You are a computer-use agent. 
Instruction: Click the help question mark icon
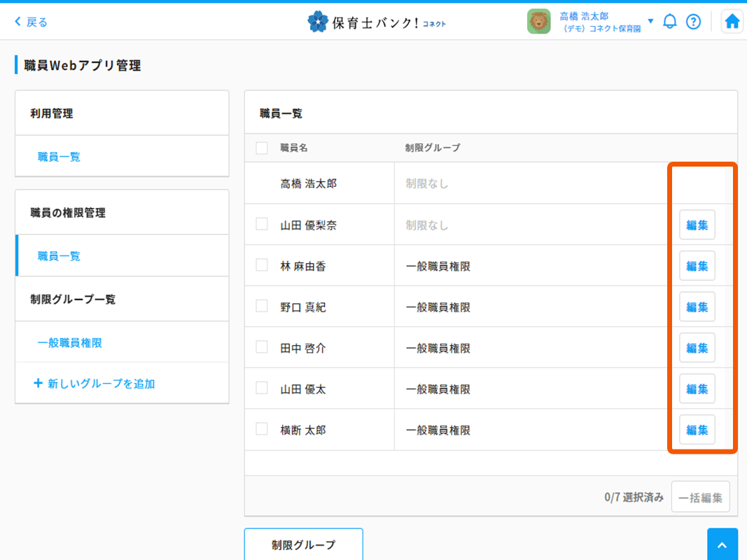(693, 22)
